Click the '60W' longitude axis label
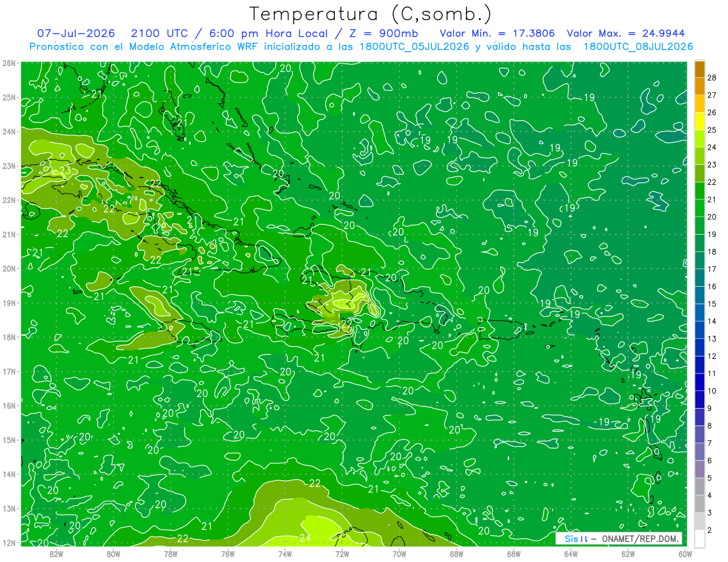The width and height of the screenshot is (728, 562). (685, 553)
